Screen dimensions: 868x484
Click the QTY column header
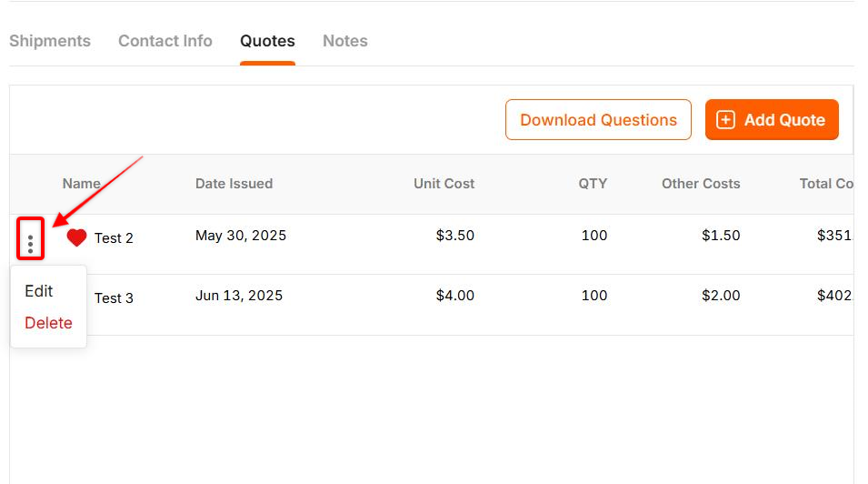pos(593,184)
